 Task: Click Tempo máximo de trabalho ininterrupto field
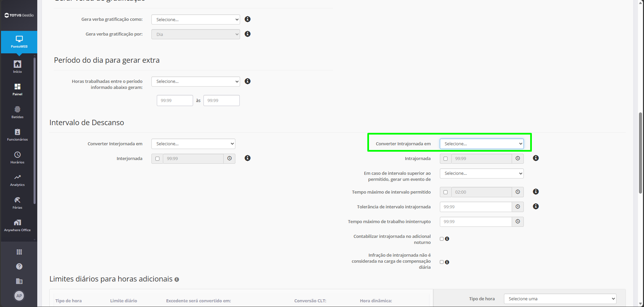coord(476,221)
